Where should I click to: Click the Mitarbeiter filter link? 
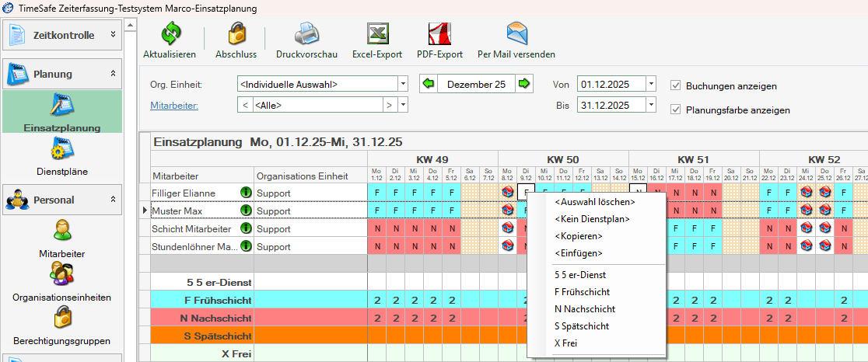[174, 104]
